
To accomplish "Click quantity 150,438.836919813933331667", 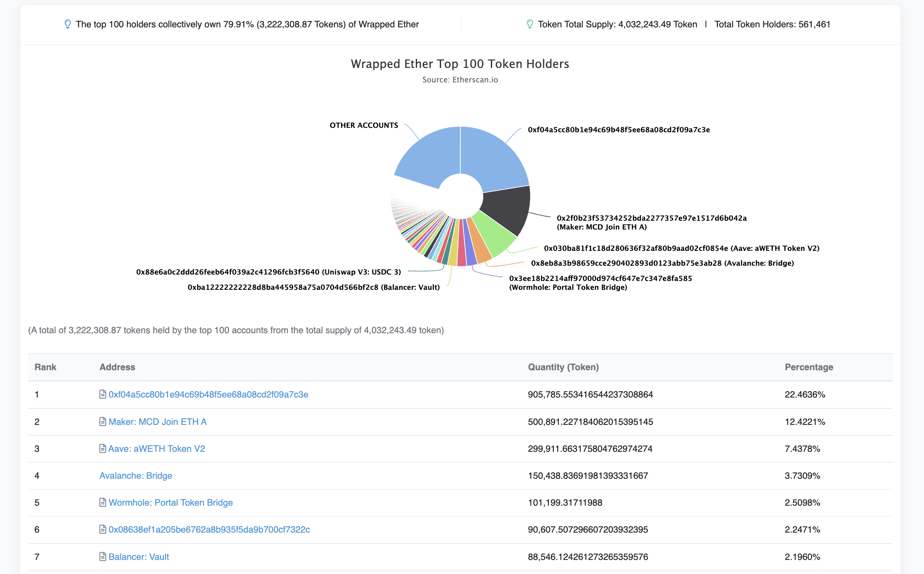I will pyautogui.click(x=588, y=476).
